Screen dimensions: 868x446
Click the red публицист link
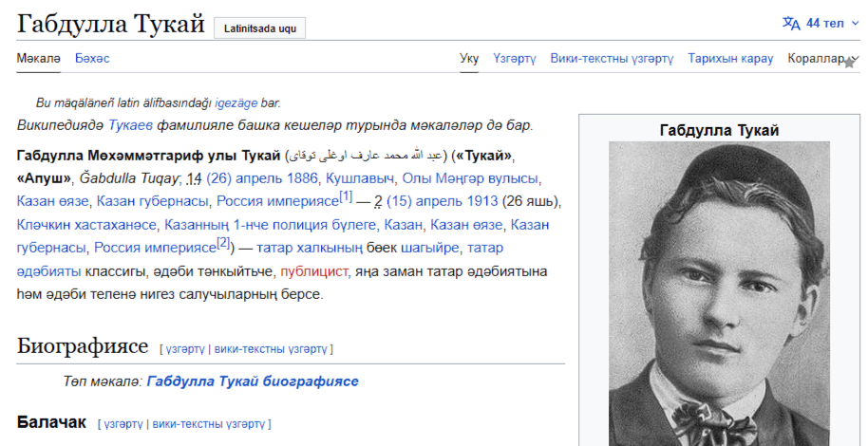point(314,271)
